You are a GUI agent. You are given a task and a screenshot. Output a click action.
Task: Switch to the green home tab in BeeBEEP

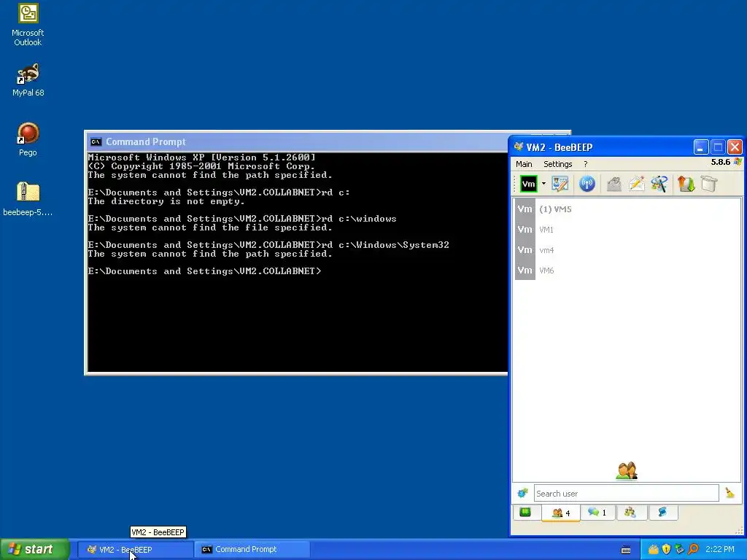pos(525,513)
